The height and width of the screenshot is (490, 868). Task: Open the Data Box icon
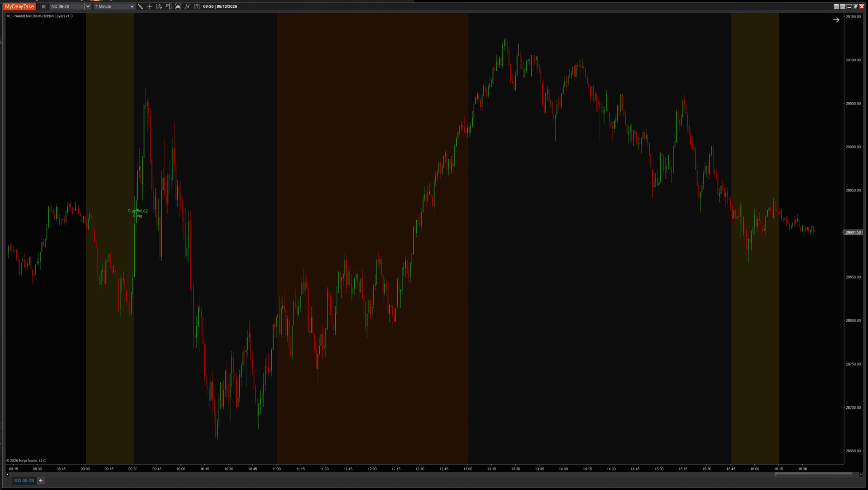[x=159, y=6]
